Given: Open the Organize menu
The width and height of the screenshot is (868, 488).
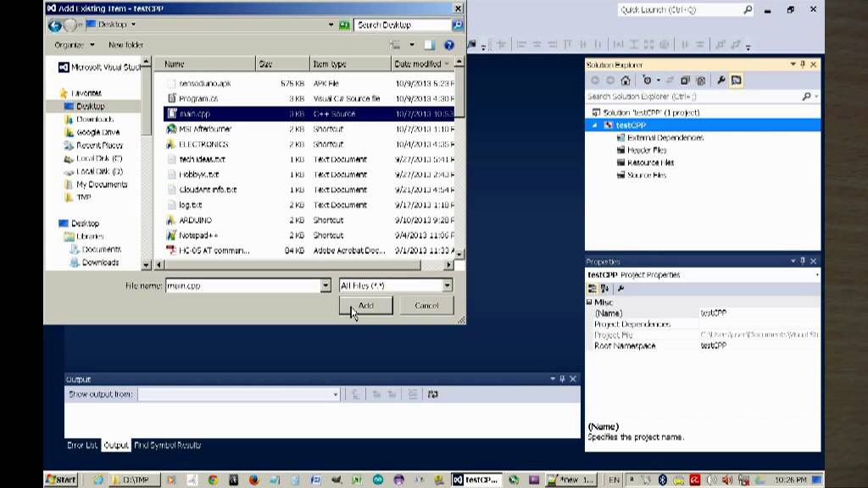Looking at the screenshot, I should click(75, 45).
